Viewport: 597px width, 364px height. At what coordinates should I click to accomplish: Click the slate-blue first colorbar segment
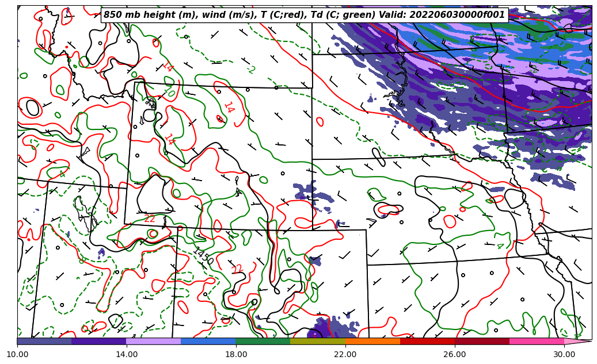(44, 341)
